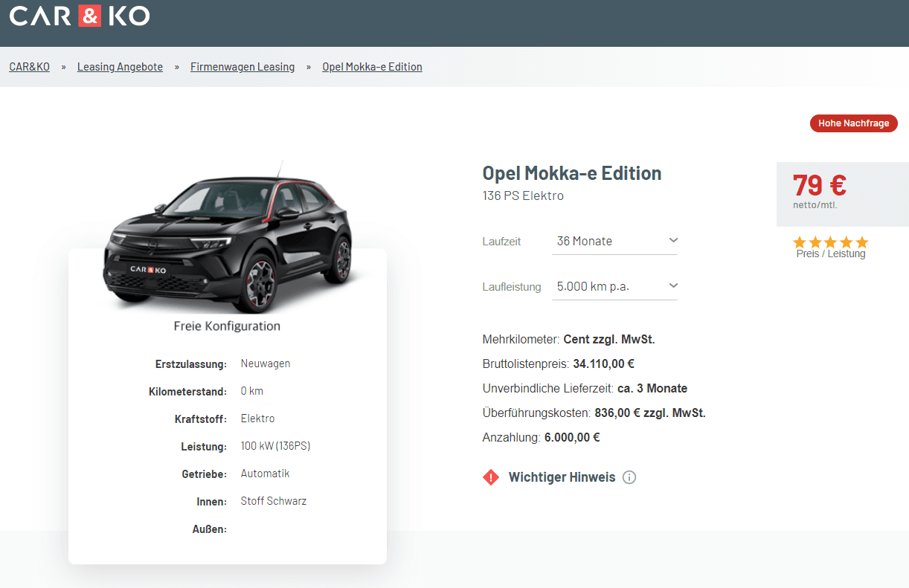Go to CAR&KO breadcrumb link
Screen dimensions: 909x588
click(x=30, y=67)
